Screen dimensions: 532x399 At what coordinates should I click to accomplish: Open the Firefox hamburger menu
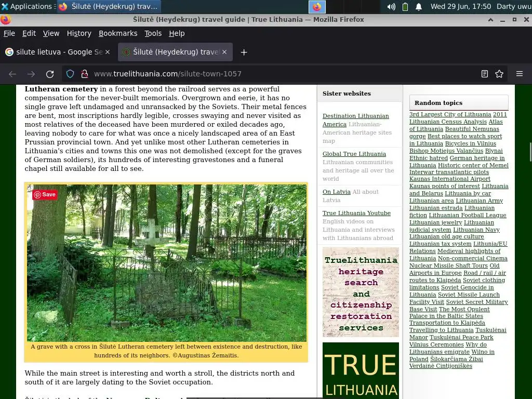(x=520, y=74)
